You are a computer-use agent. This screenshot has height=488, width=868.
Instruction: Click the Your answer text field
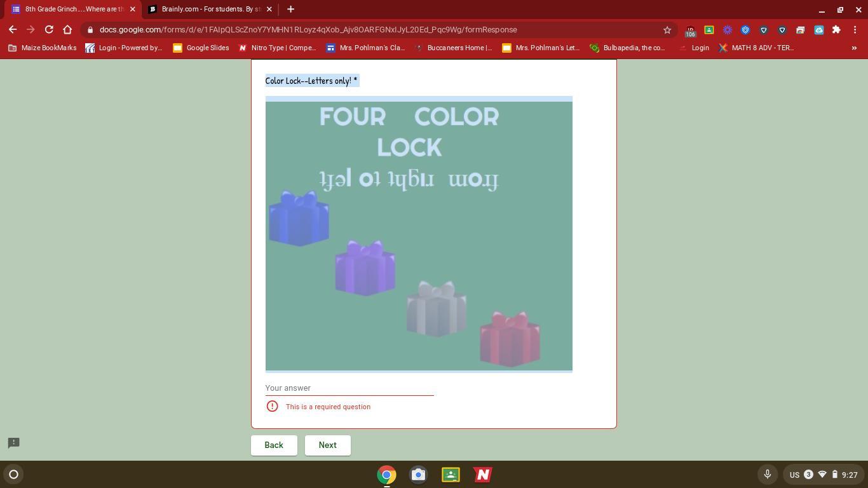(x=349, y=388)
